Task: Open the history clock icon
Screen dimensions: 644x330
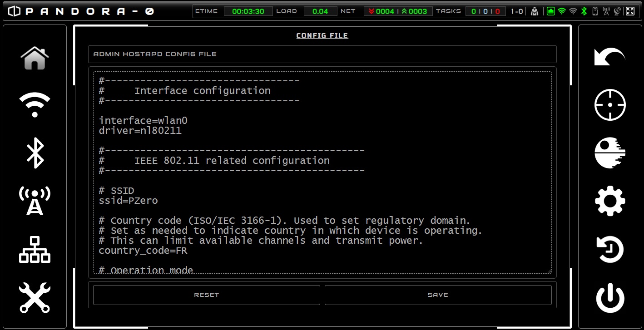Action: [610, 250]
